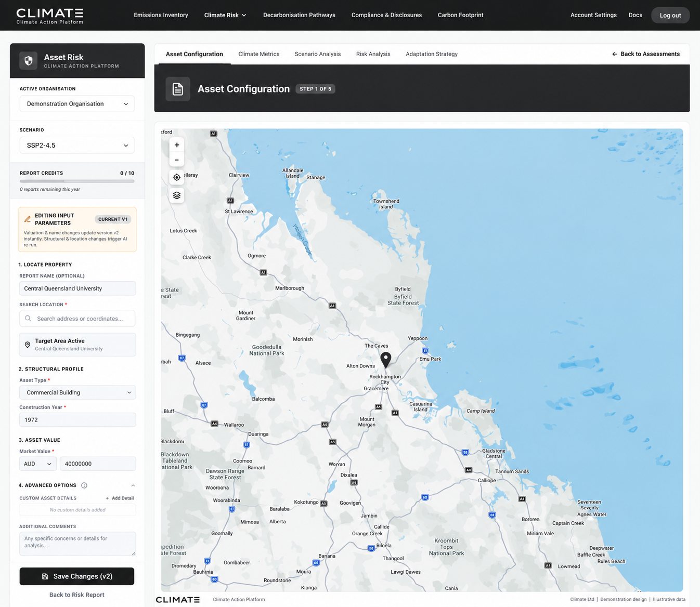
Task: Open the Asset Type Commercial Building dropdown
Action: 77,393
